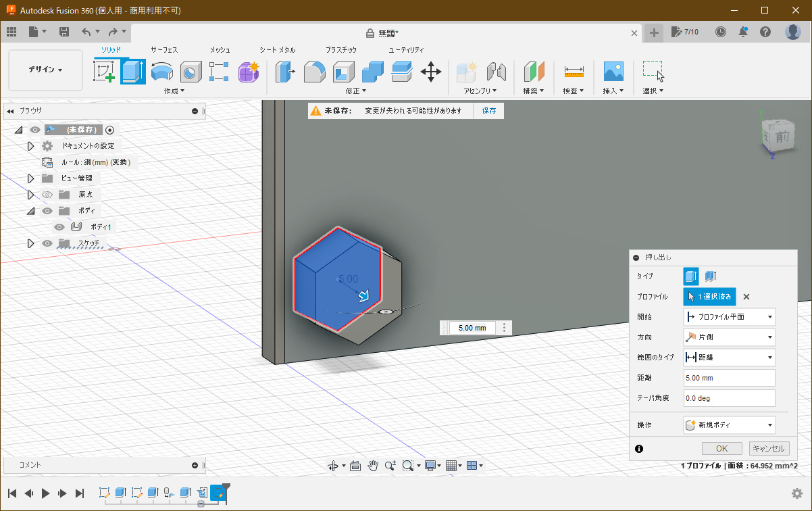Click the Save disk icon
812x511 pixels.
coord(64,32)
